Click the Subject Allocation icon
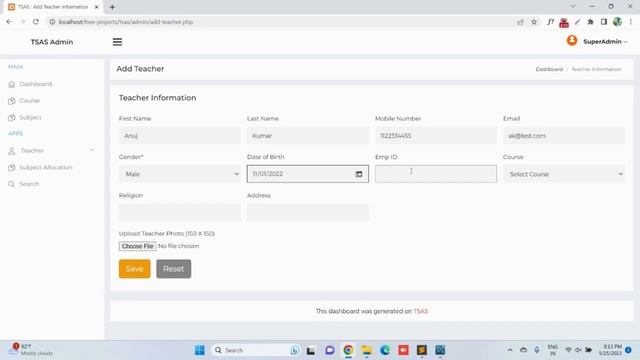Screen dimensions: 640x360 [11, 167]
